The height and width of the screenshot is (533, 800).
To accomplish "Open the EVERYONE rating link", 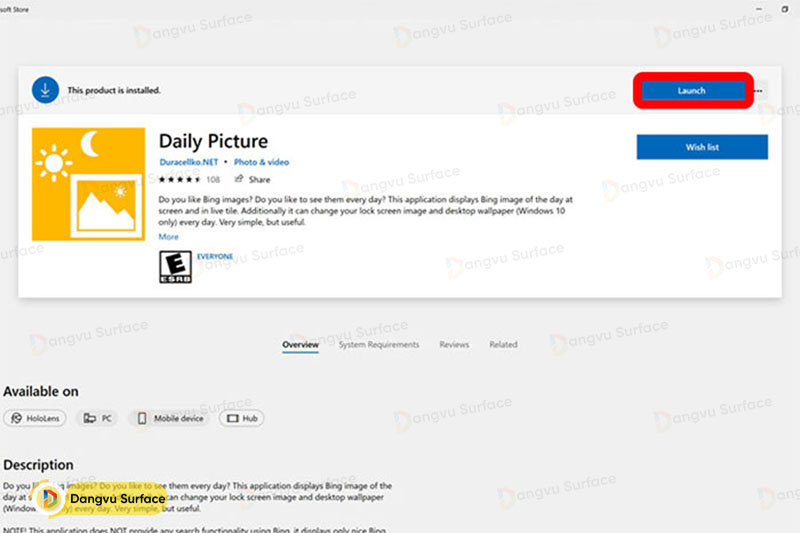I will pyautogui.click(x=215, y=256).
